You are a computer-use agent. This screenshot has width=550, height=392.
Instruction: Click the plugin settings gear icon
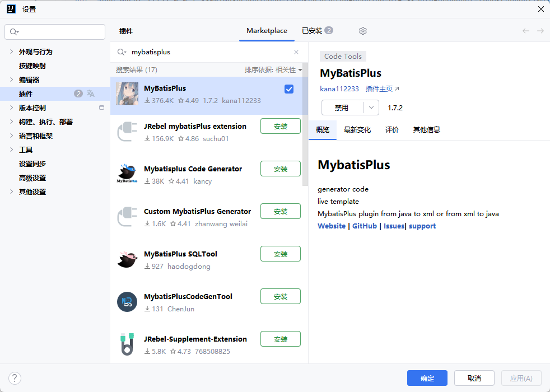click(363, 31)
